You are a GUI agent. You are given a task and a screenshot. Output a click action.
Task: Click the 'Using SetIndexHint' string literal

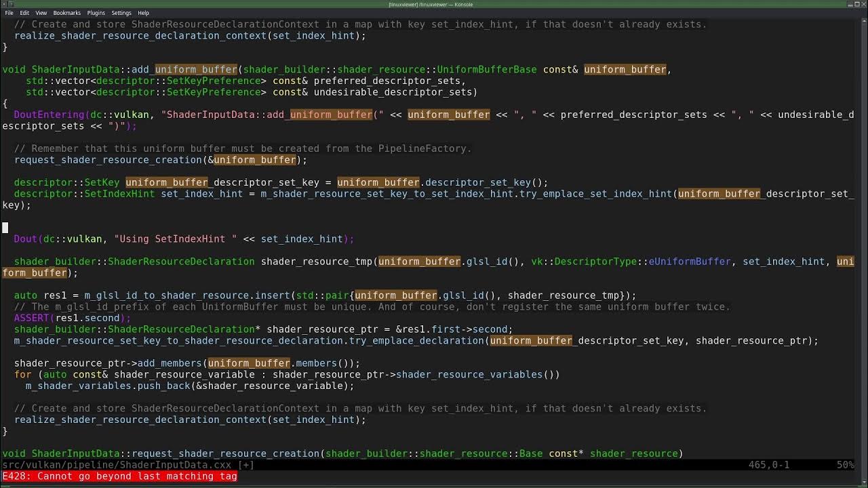point(176,239)
